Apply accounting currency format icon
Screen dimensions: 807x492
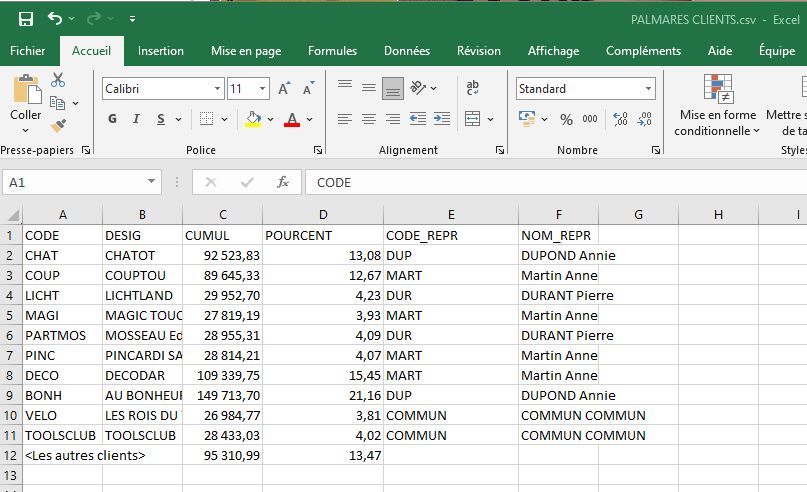pos(527,119)
